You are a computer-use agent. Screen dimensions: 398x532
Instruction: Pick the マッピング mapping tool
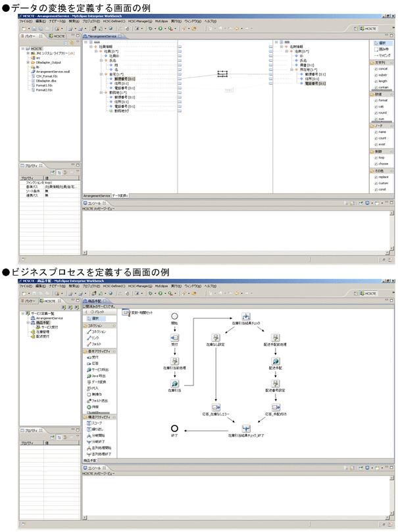tap(382, 55)
